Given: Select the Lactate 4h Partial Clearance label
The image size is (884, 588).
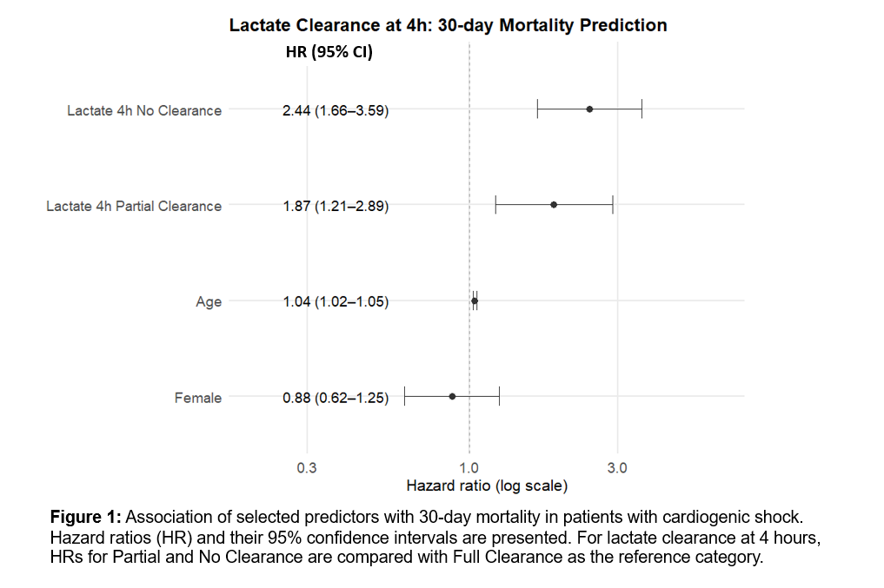Looking at the screenshot, I should [x=134, y=206].
